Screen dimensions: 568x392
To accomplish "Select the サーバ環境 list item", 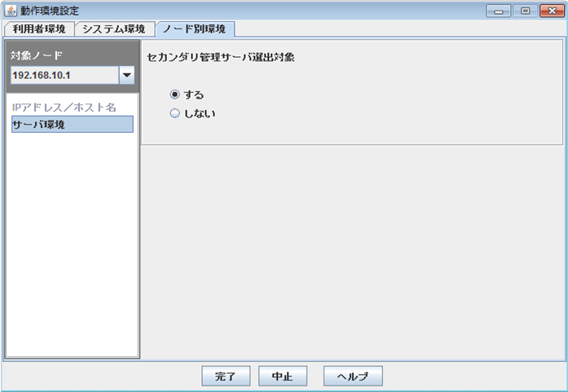I will (x=72, y=124).
